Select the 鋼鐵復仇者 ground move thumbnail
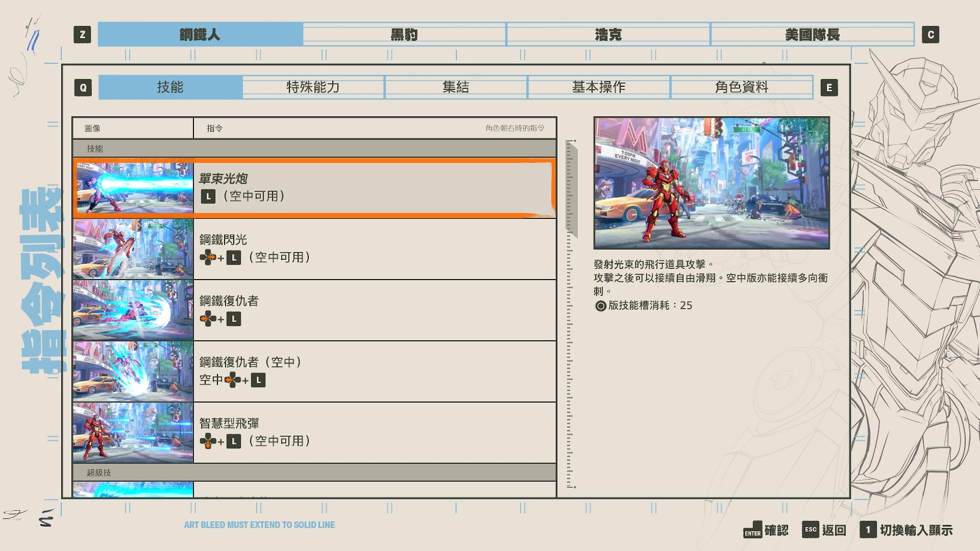Image resolution: width=980 pixels, height=551 pixels. (x=133, y=310)
